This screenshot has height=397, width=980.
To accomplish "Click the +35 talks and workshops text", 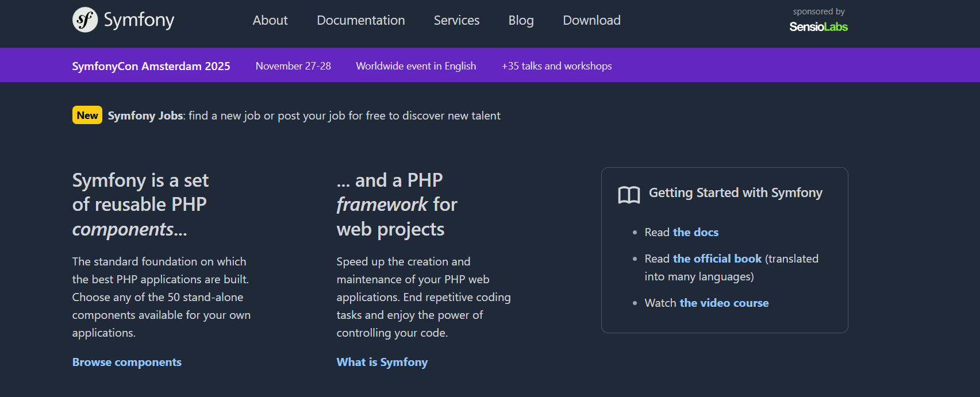I will point(556,66).
